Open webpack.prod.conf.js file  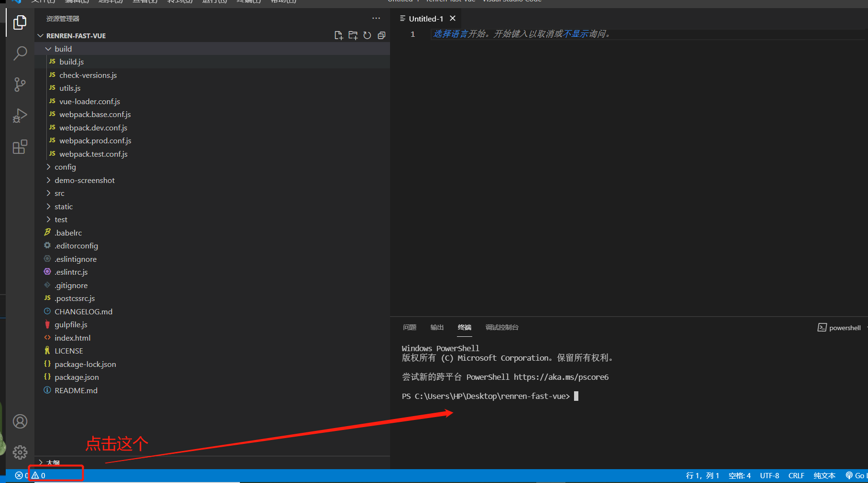[x=212, y=140]
